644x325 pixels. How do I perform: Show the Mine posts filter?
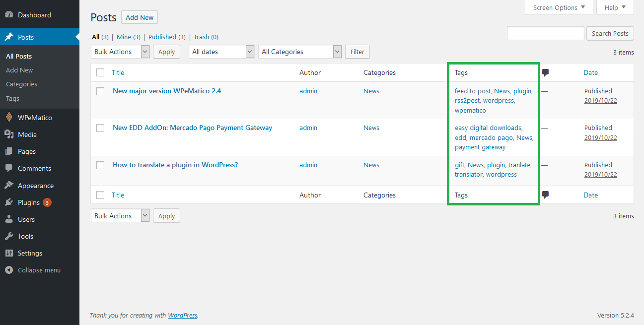(x=124, y=37)
